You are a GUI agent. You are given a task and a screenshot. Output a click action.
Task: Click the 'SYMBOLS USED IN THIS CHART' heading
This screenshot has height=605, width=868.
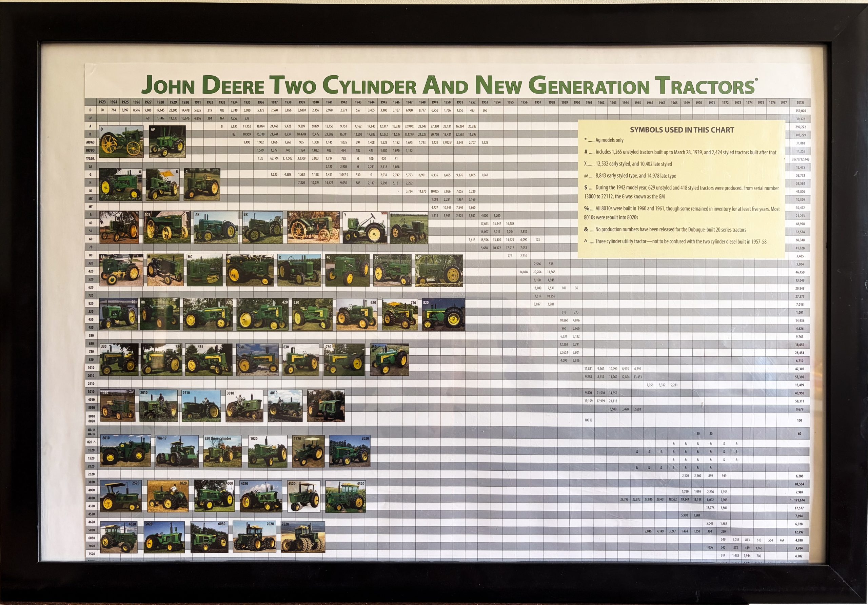(682, 130)
